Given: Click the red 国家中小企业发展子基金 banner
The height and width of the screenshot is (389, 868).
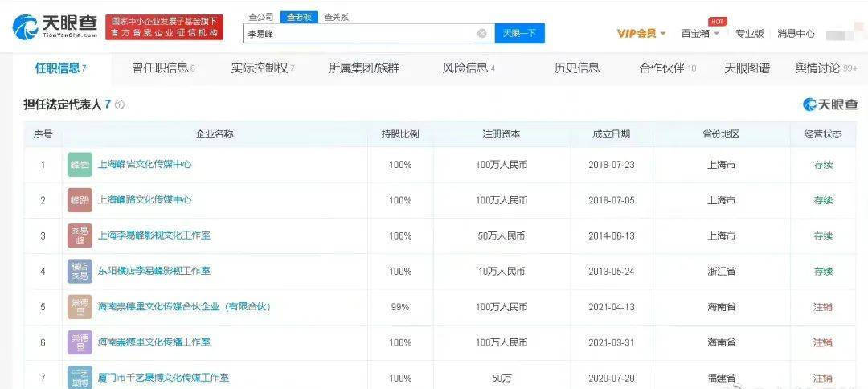Looking at the screenshot, I should [165, 27].
